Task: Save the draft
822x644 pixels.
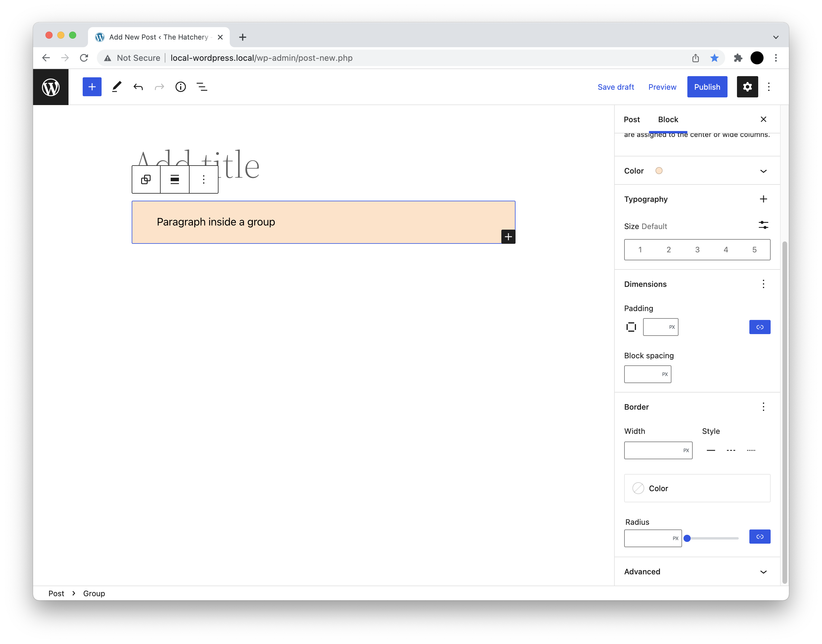Action: (x=616, y=87)
